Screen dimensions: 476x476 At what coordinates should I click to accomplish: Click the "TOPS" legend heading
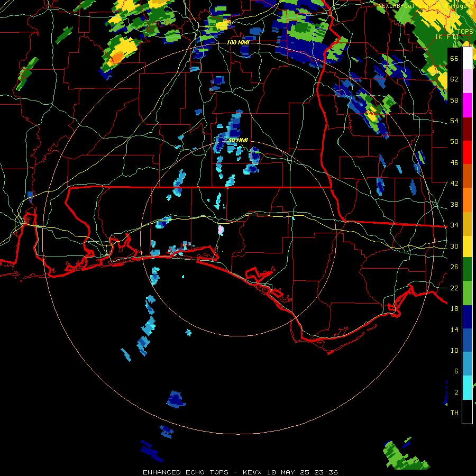point(465,32)
